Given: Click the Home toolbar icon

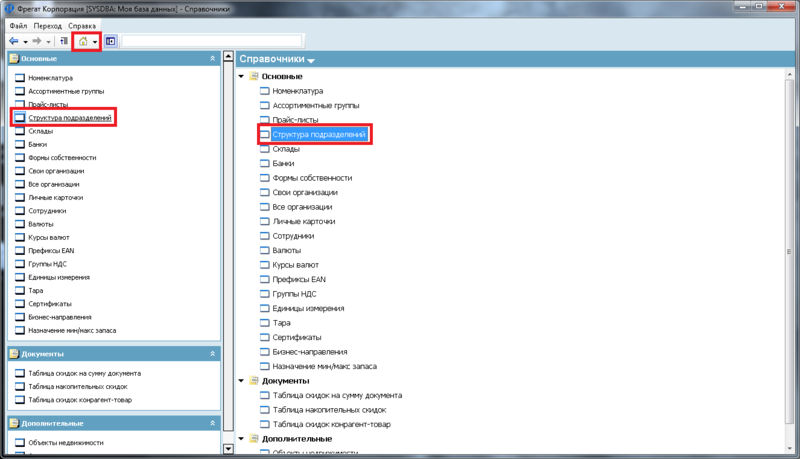Looking at the screenshot, I should [83, 41].
